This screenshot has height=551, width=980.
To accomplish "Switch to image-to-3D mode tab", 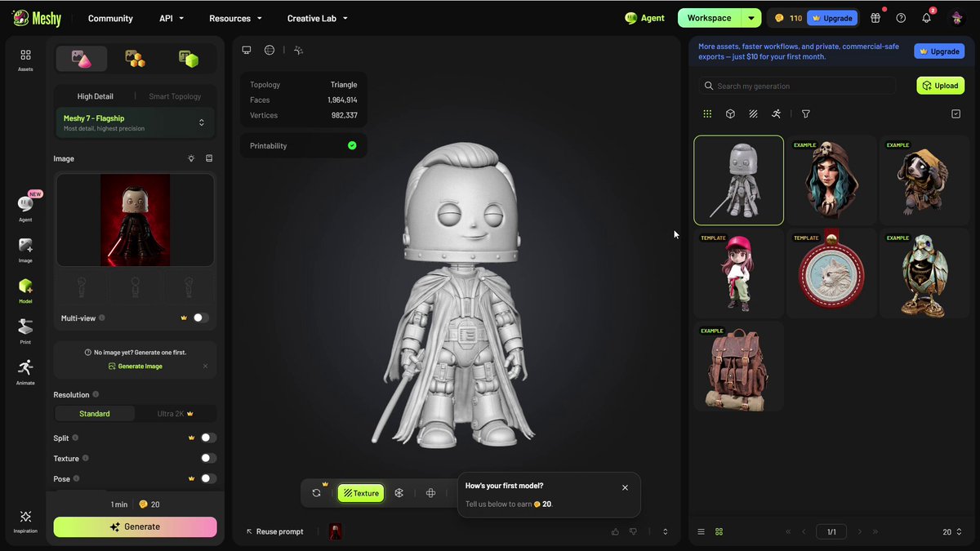I will [x=82, y=59].
